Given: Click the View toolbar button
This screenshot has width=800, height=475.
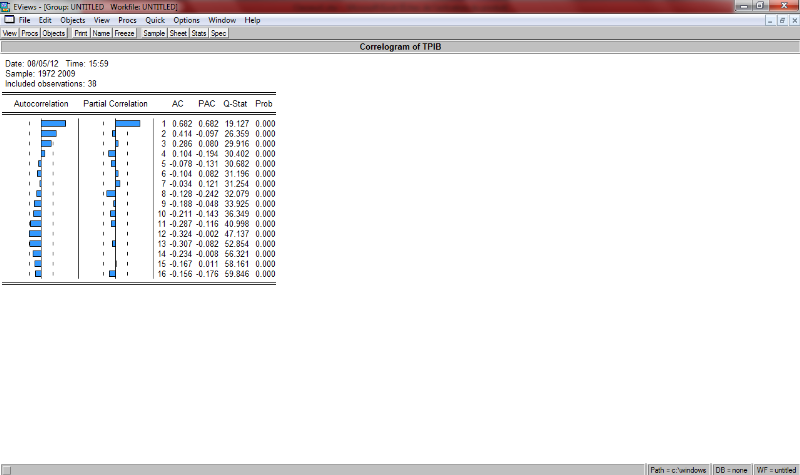Looking at the screenshot, I should 10,33.
